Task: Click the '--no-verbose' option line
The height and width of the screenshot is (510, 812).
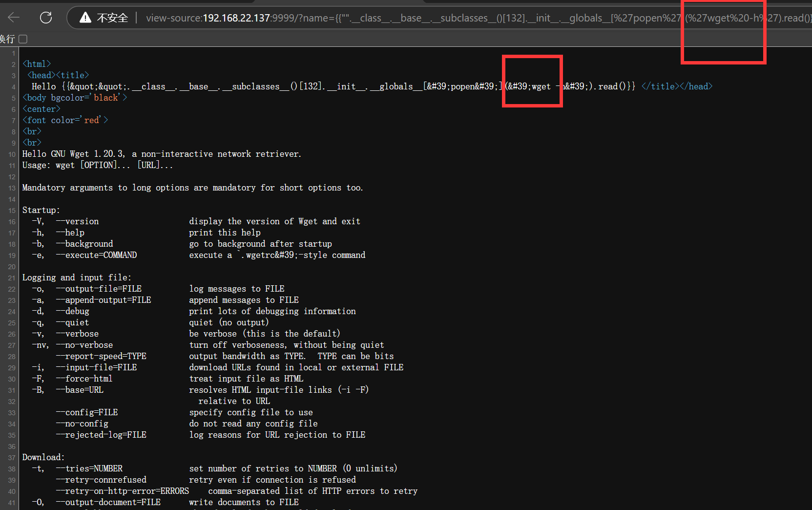Action: click(208, 345)
